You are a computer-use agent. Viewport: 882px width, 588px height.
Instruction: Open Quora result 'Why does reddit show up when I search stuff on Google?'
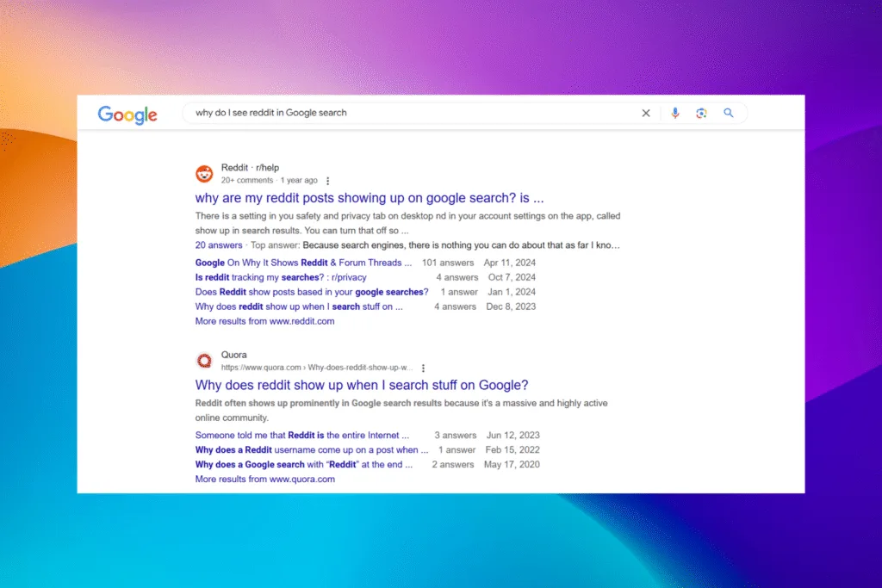pyautogui.click(x=362, y=385)
